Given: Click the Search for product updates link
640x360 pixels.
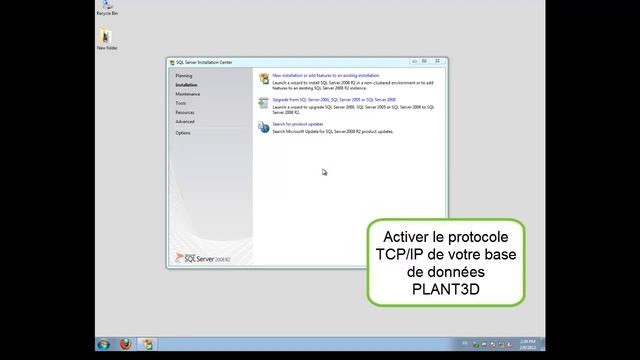Looking at the screenshot, I should [x=298, y=124].
